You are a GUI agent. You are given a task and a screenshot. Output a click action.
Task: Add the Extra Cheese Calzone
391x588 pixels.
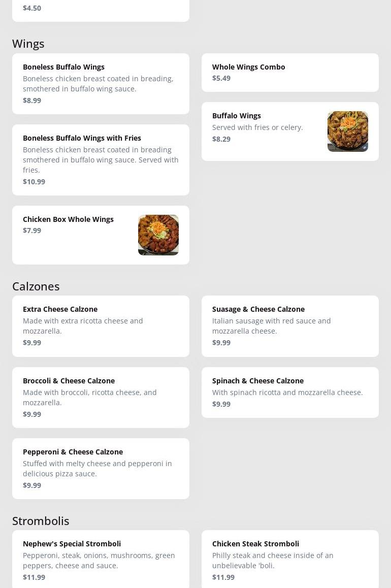(x=101, y=326)
